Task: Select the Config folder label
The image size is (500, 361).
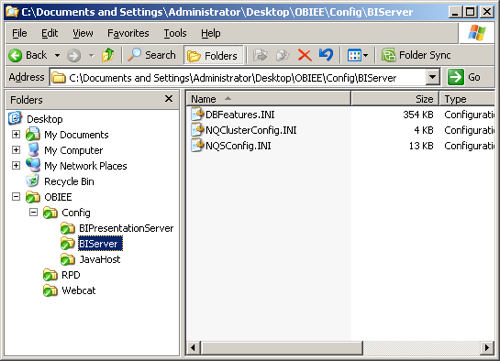Action: 76,213
